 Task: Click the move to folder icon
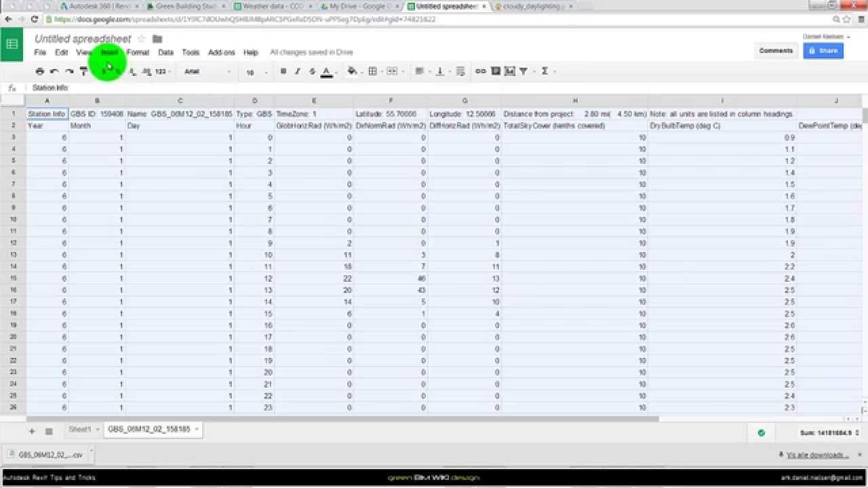(157, 39)
